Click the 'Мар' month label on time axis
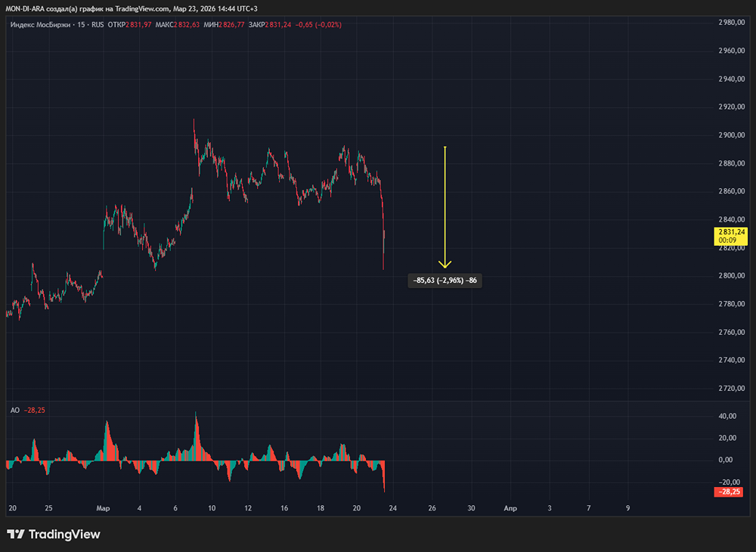 click(103, 508)
